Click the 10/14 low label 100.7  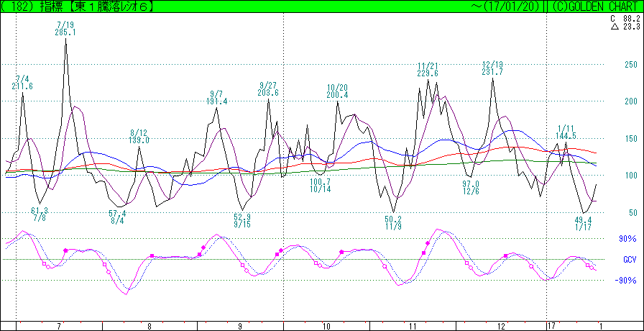(x=320, y=182)
